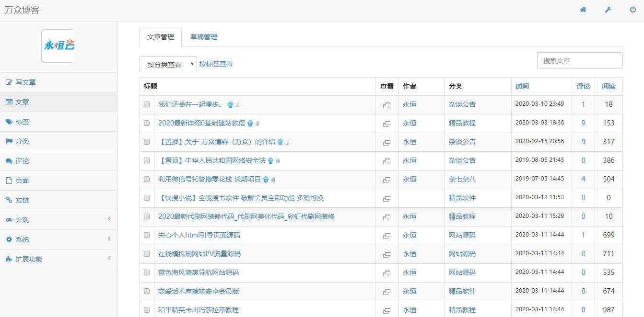Open the 按分类查看 dropdown
Viewport: 644px width, 317px height.
tap(168, 64)
